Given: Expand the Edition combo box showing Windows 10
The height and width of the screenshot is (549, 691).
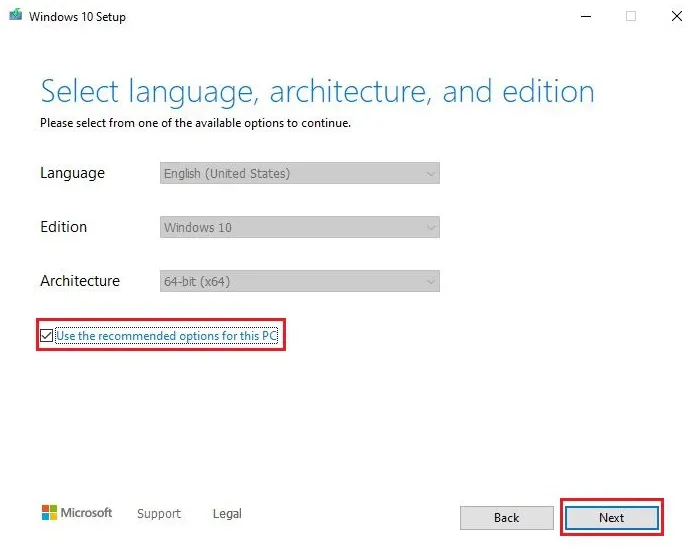Looking at the screenshot, I should point(299,227).
